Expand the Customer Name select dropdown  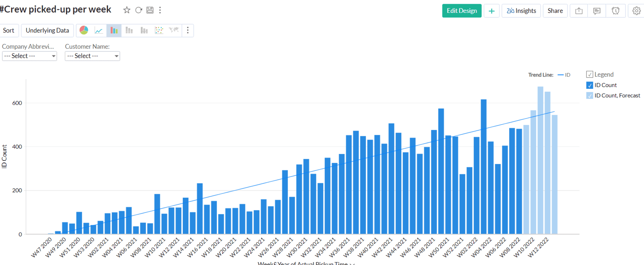92,56
